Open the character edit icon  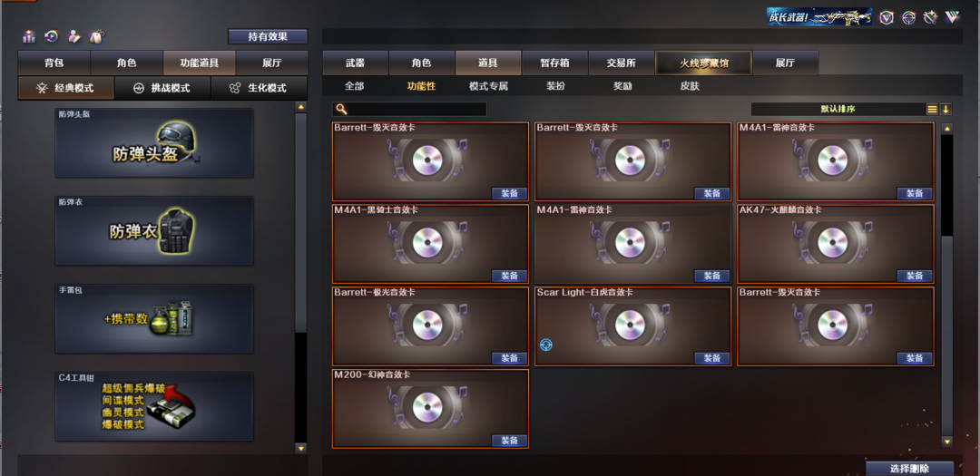click(x=73, y=37)
